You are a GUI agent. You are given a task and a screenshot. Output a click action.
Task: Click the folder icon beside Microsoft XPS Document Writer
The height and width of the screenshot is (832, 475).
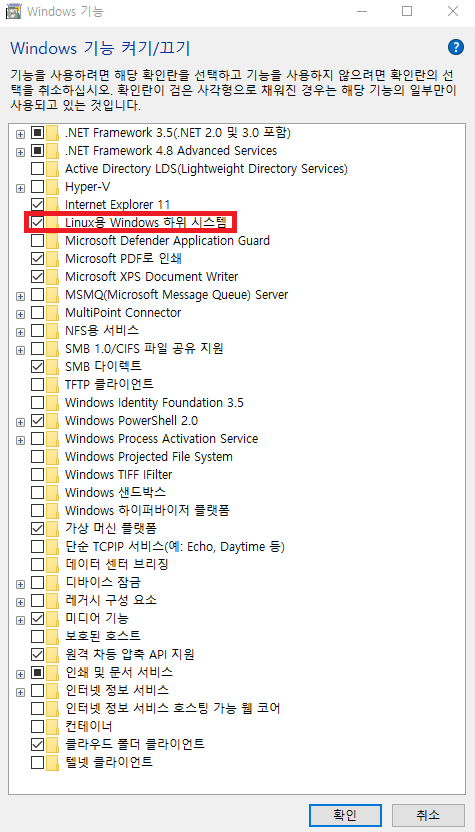(52, 276)
